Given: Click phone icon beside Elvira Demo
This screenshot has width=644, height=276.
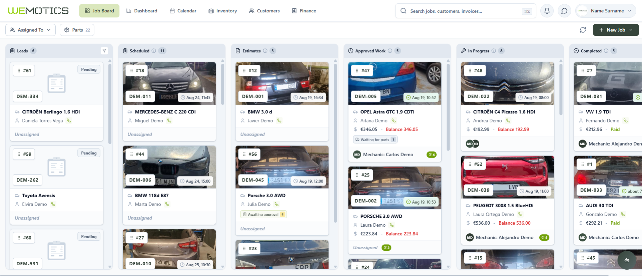Looking at the screenshot, I should [53, 204].
